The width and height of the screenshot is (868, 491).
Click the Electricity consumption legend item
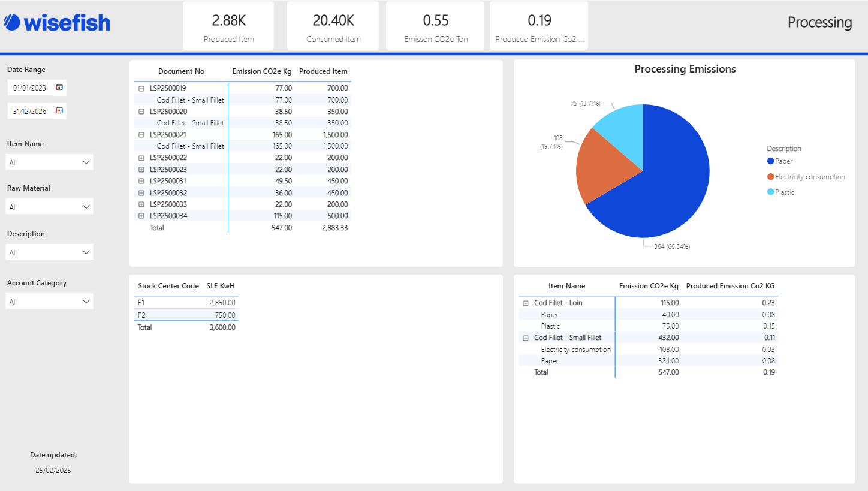coord(809,177)
